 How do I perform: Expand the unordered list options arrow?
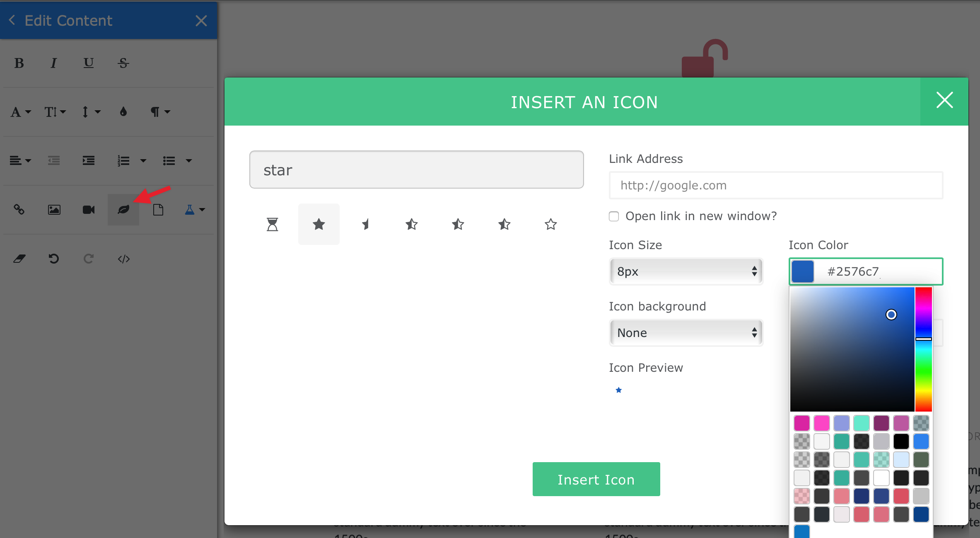pyautogui.click(x=189, y=161)
